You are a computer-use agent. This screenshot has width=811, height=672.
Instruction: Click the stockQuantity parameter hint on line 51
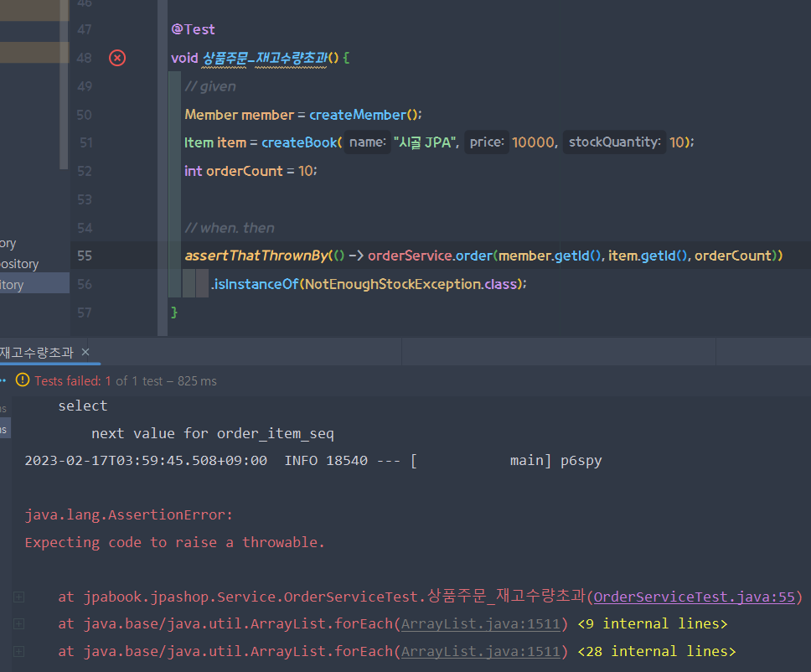(x=614, y=142)
